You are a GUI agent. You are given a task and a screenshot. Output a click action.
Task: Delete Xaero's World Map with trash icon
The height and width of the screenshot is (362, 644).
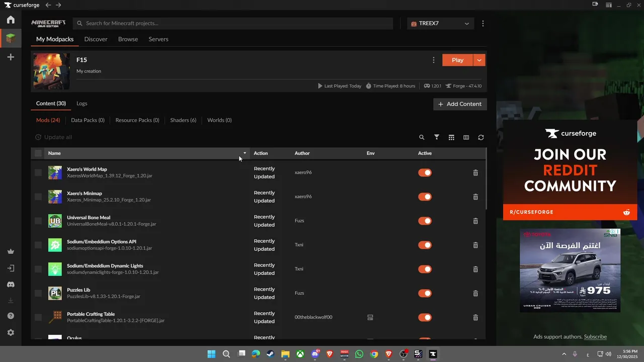[475, 172]
